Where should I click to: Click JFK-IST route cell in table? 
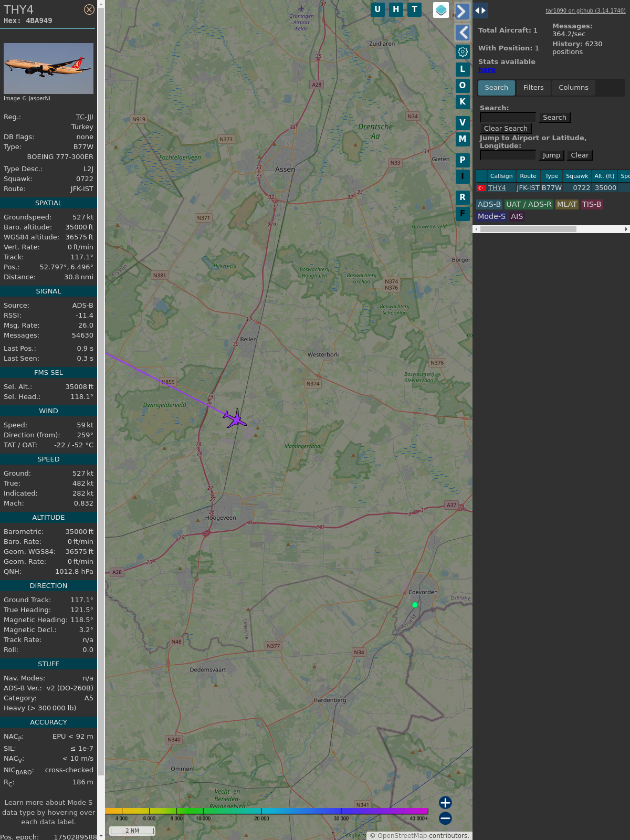pyautogui.click(x=528, y=188)
